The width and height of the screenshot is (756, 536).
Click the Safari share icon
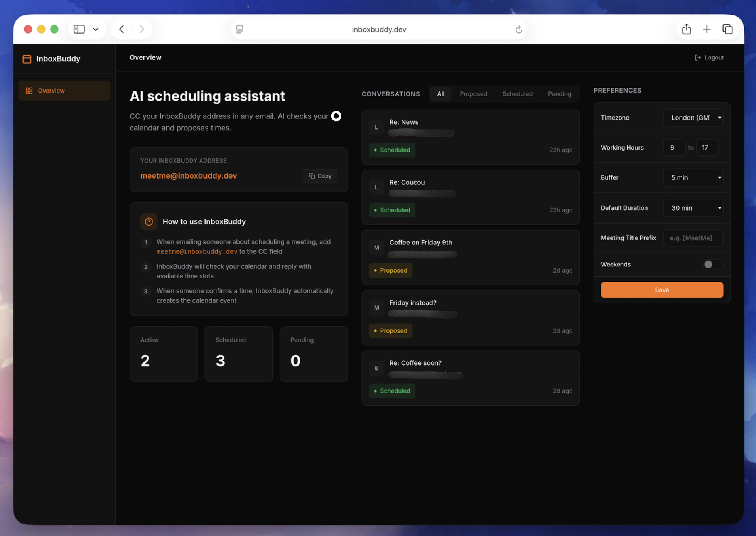686,29
